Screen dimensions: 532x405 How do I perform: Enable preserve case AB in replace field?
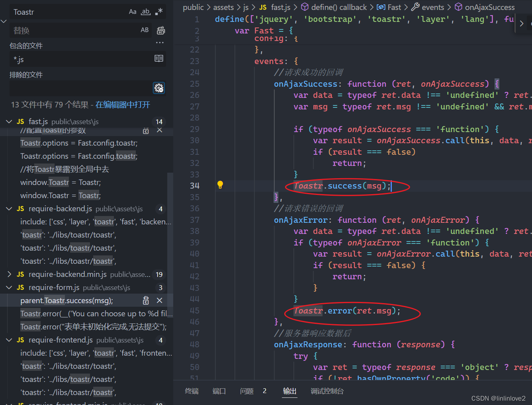point(145,30)
